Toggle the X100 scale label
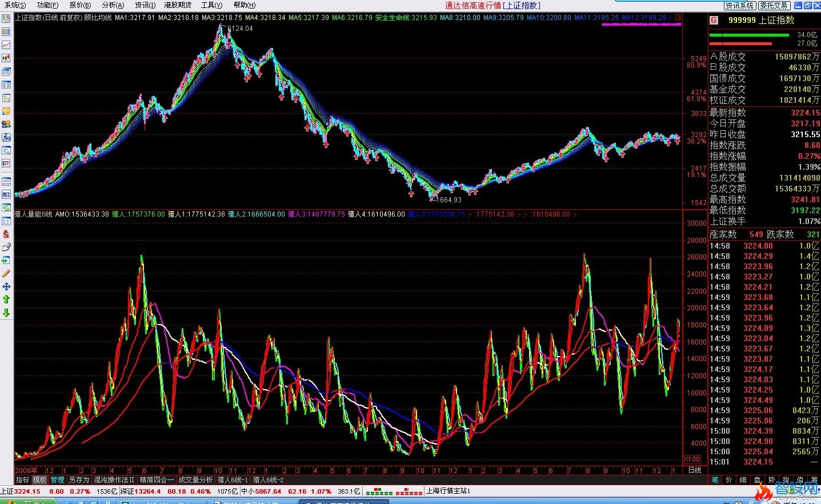Image resolution: width=821 pixels, height=504 pixels. (692, 459)
